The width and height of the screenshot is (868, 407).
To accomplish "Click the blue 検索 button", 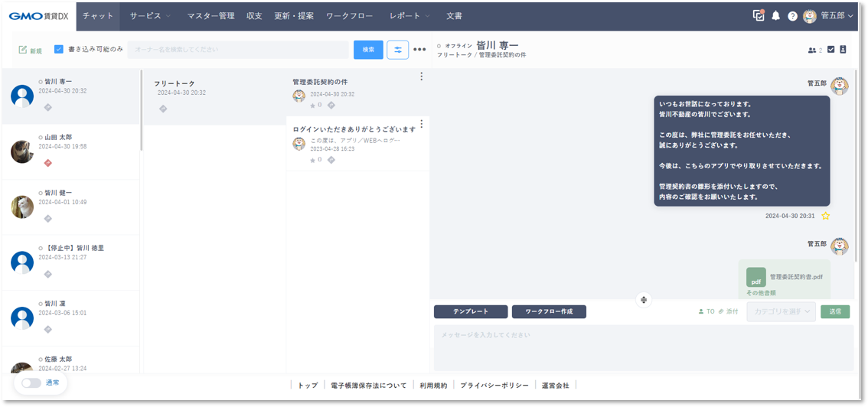I will 368,50.
